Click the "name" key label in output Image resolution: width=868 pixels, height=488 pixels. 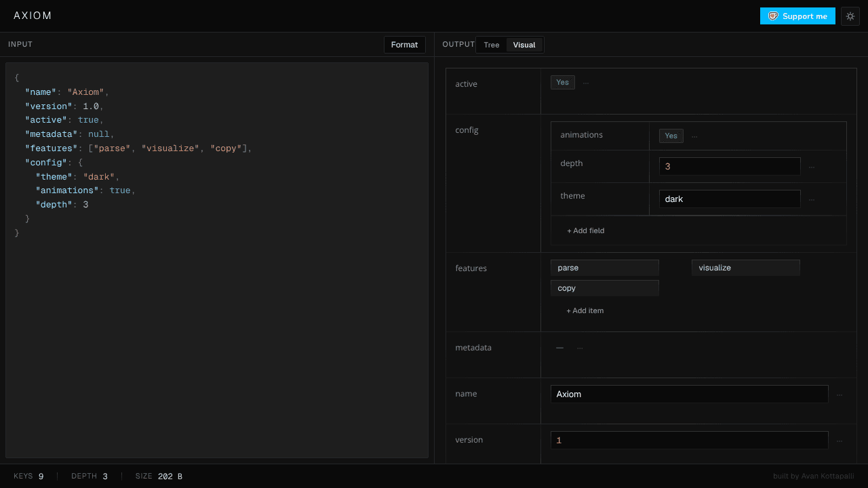coord(465,394)
